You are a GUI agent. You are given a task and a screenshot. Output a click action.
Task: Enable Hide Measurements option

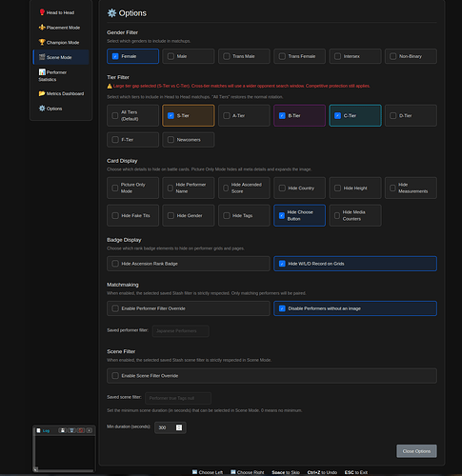tap(411, 188)
